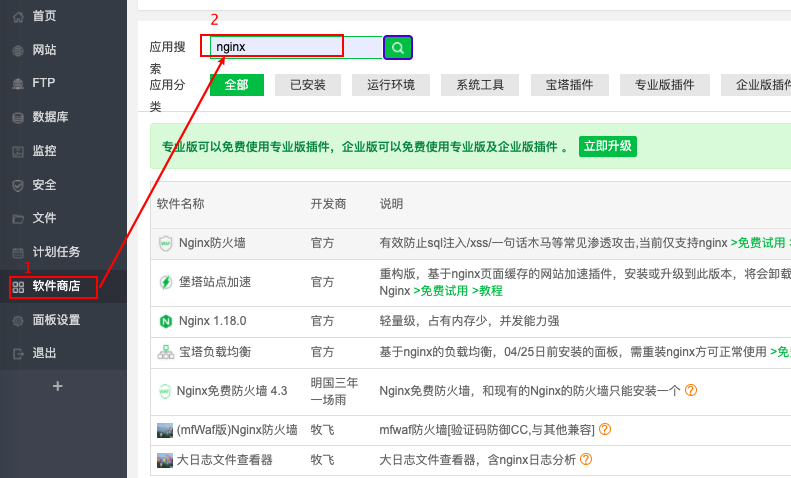The image size is (791, 478).
Task: Click >免费试用 link in 堡塔站点加速 row
Action: (440, 291)
